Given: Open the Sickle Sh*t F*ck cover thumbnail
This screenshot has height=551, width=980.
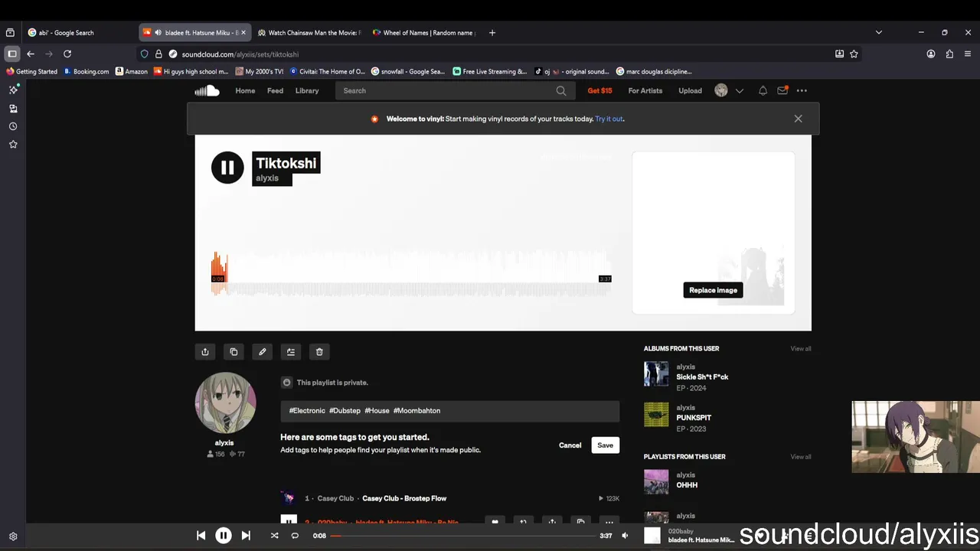Looking at the screenshot, I should [x=656, y=374].
